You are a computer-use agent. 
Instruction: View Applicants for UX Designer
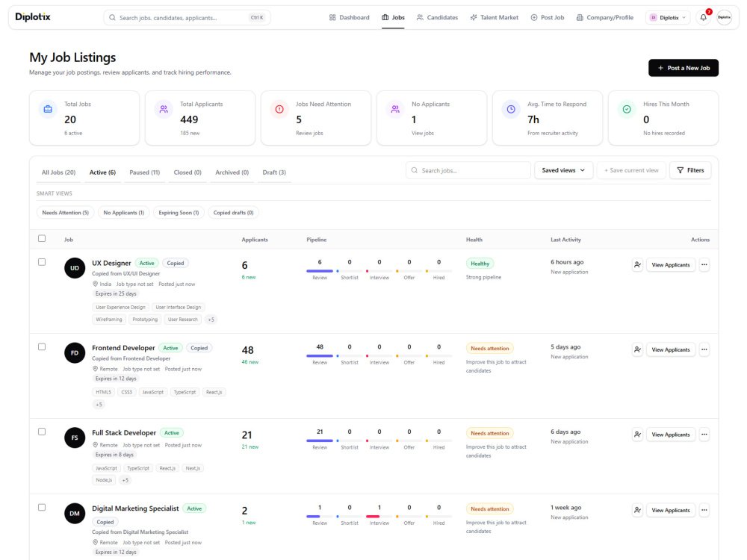(670, 265)
